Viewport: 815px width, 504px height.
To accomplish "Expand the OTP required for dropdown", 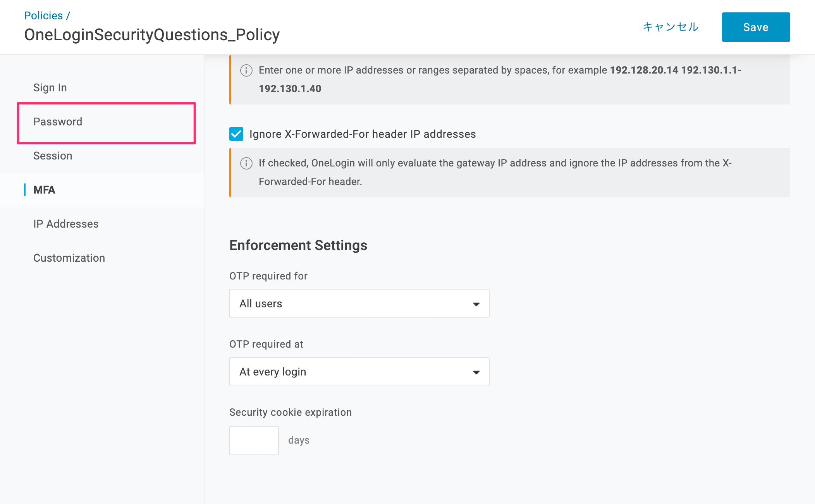I will tap(359, 303).
